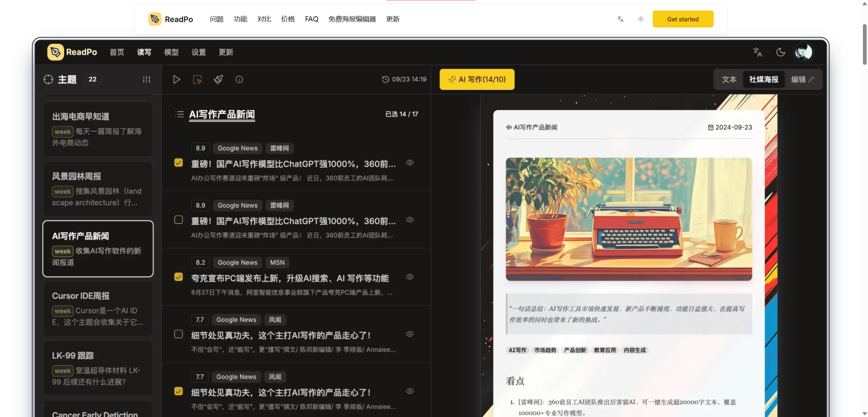Click the ReadPo logo in the top navbar

pyautogui.click(x=171, y=19)
